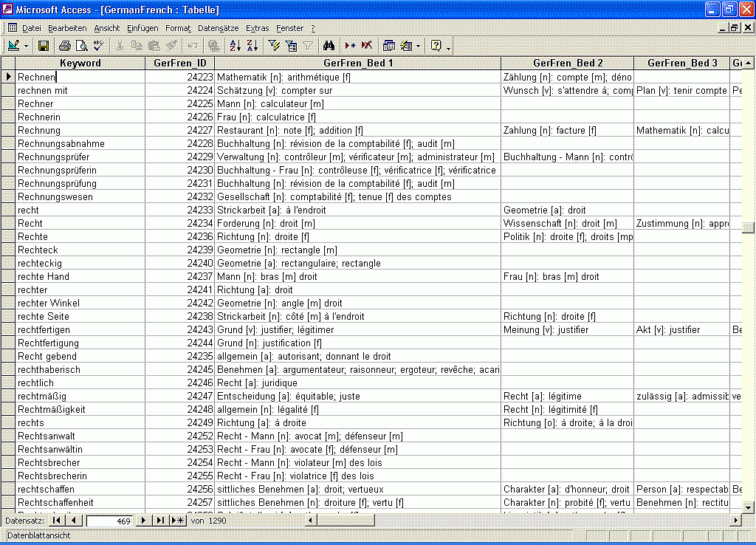The width and height of the screenshot is (756, 545).
Task: Click the table control icon left of Datei
Action: click(x=13, y=27)
